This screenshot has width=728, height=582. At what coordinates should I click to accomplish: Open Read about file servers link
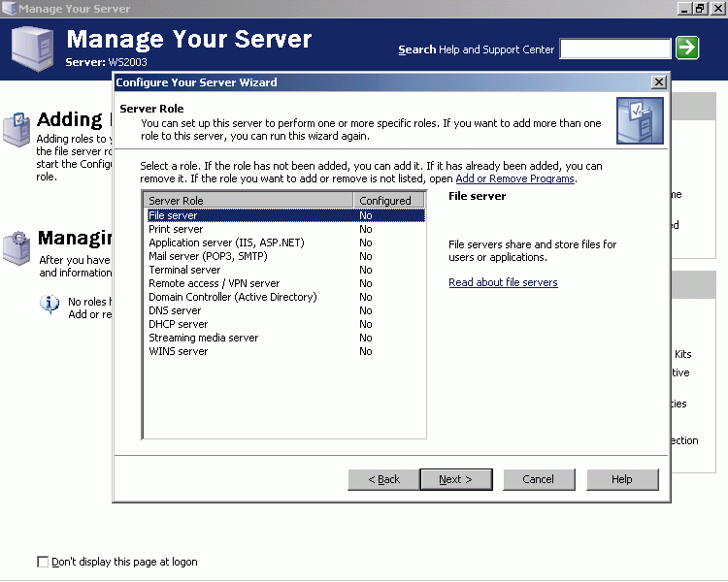tap(503, 282)
